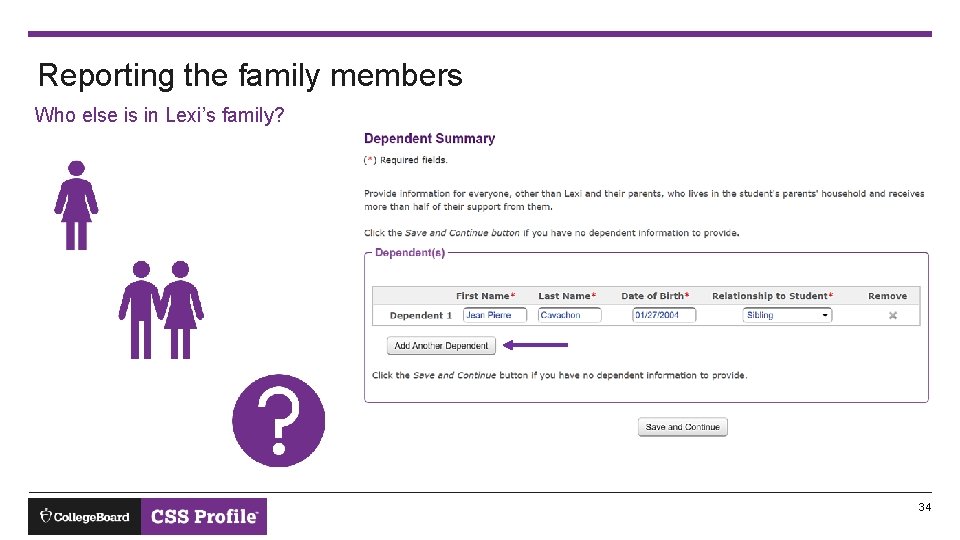
Task: Click the Date of Birth column header
Action: click(x=654, y=296)
